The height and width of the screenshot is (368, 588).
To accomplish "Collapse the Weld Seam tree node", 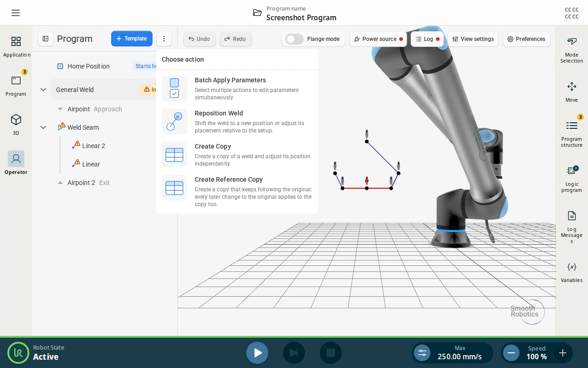I will pyautogui.click(x=43, y=127).
